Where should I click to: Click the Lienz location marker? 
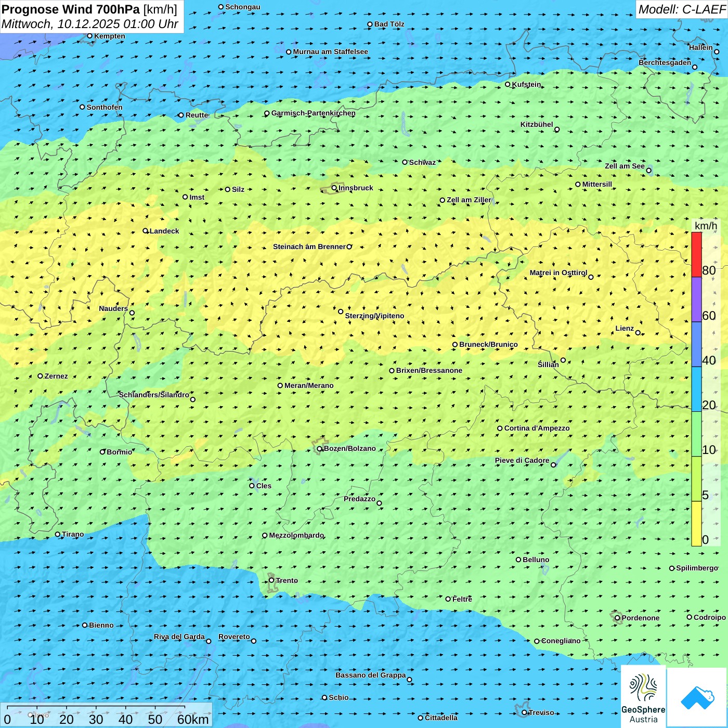[638, 333]
